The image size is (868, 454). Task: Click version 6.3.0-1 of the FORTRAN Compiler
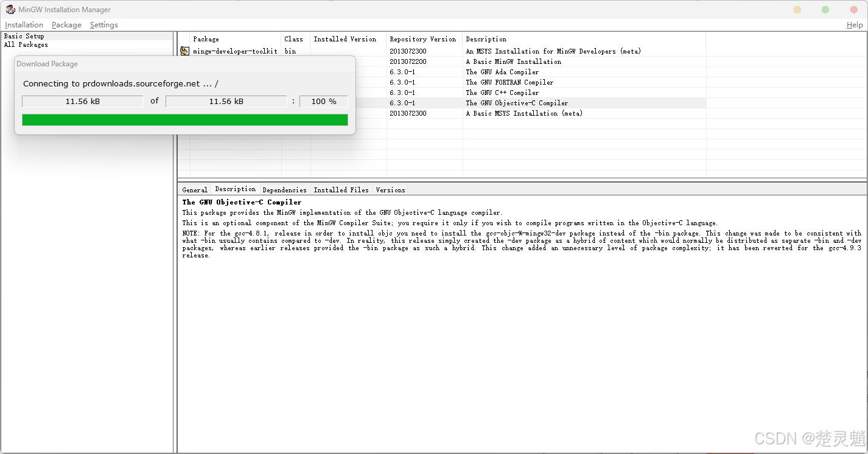[x=402, y=83]
